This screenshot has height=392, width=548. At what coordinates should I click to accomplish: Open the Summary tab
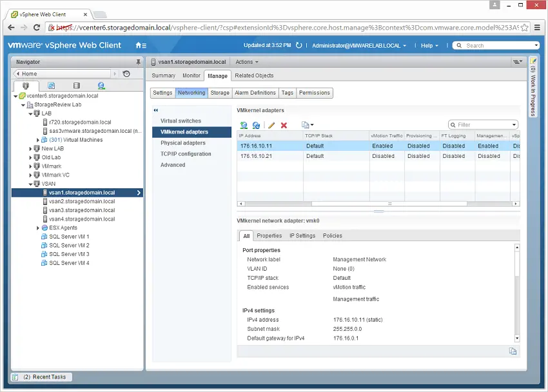pos(163,75)
